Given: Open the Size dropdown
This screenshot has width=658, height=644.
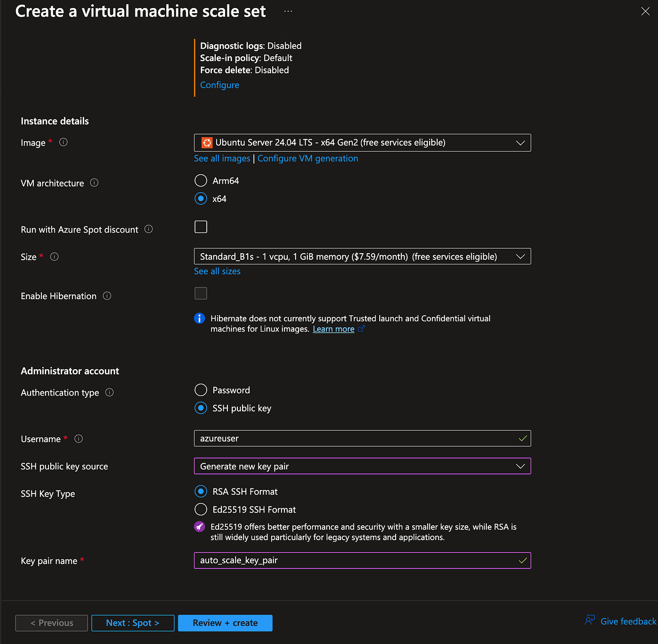Looking at the screenshot, I should (x=362, y=256).
